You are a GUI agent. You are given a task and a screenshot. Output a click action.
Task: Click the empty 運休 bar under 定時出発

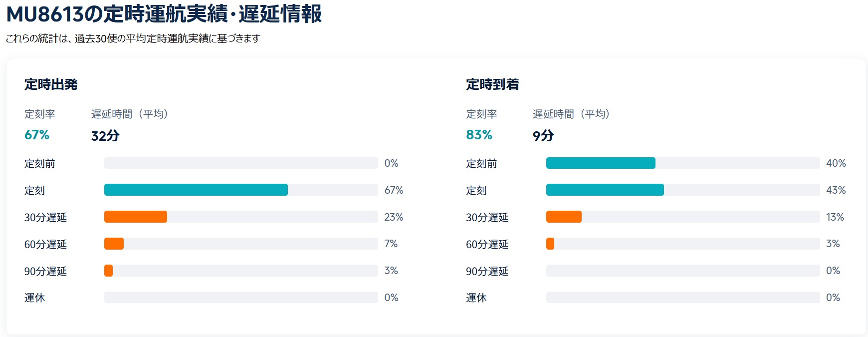click(x=241, y=298)
